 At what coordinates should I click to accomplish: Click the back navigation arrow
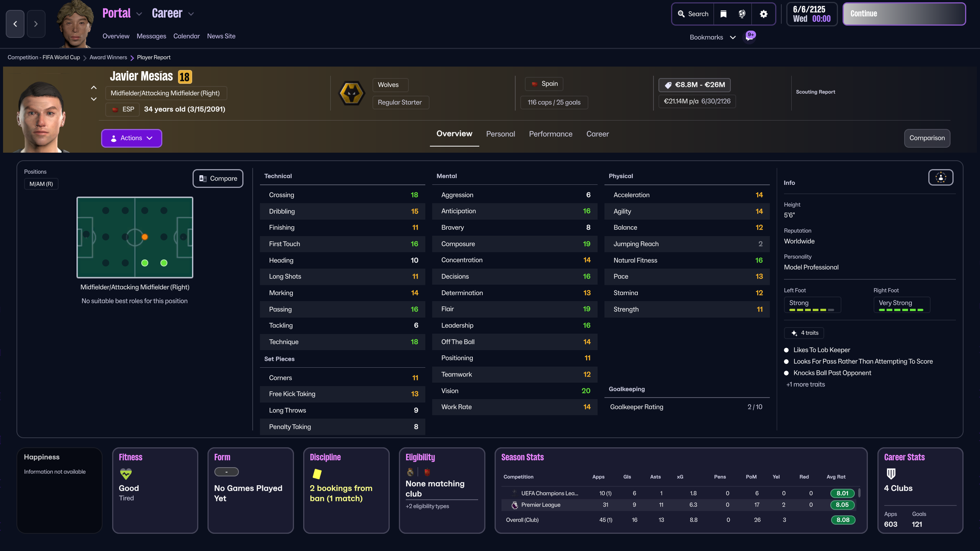pyautogui.click(x=15, y=24)
